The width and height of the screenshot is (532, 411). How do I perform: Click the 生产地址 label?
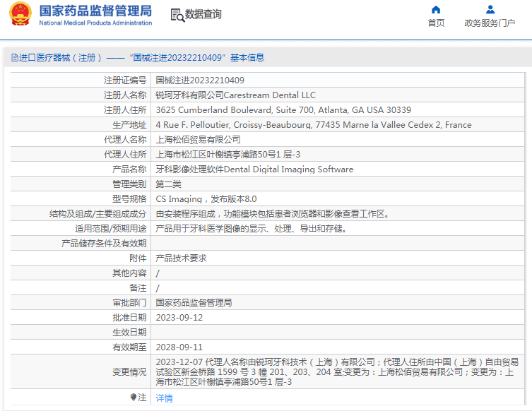pos(129,125)
